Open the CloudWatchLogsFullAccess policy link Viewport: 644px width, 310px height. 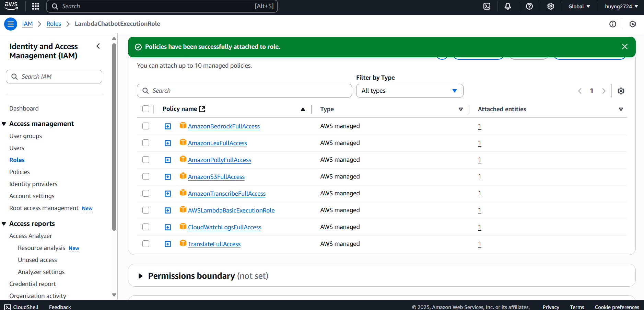tap(225, 227)
